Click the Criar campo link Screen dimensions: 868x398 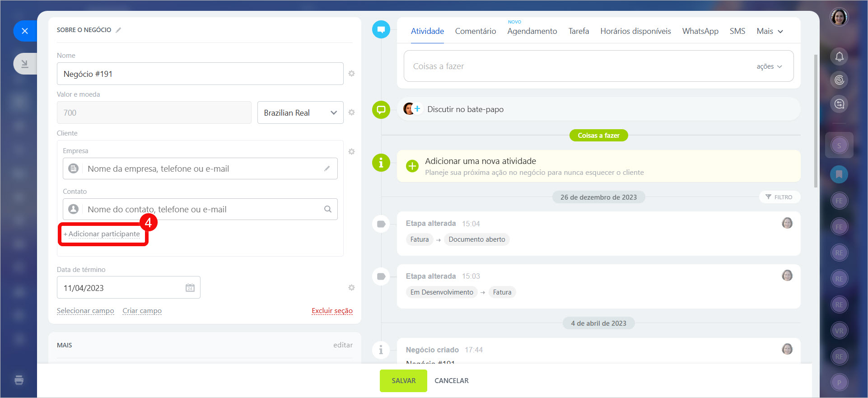142,311
